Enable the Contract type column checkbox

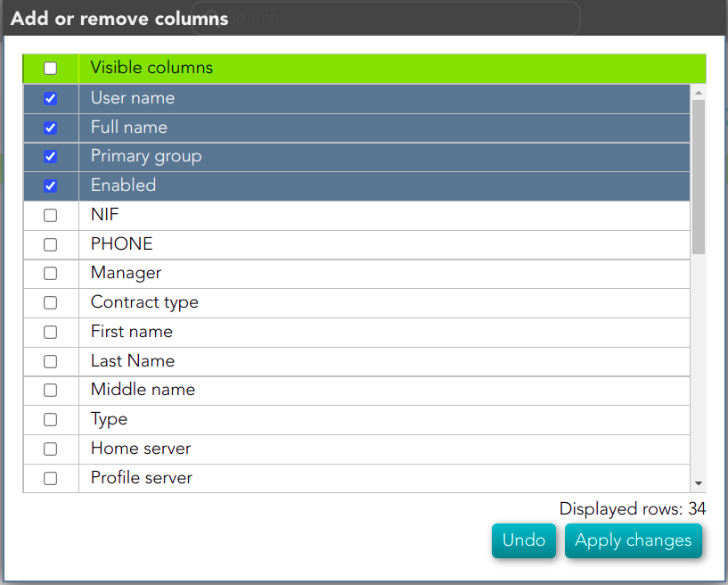[x=50, y=302]
